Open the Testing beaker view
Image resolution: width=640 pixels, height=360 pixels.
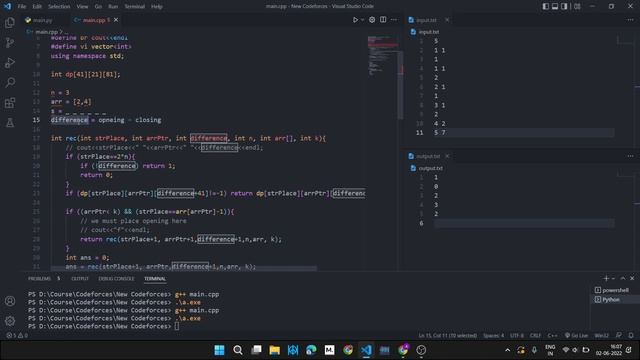coord(10,122)
